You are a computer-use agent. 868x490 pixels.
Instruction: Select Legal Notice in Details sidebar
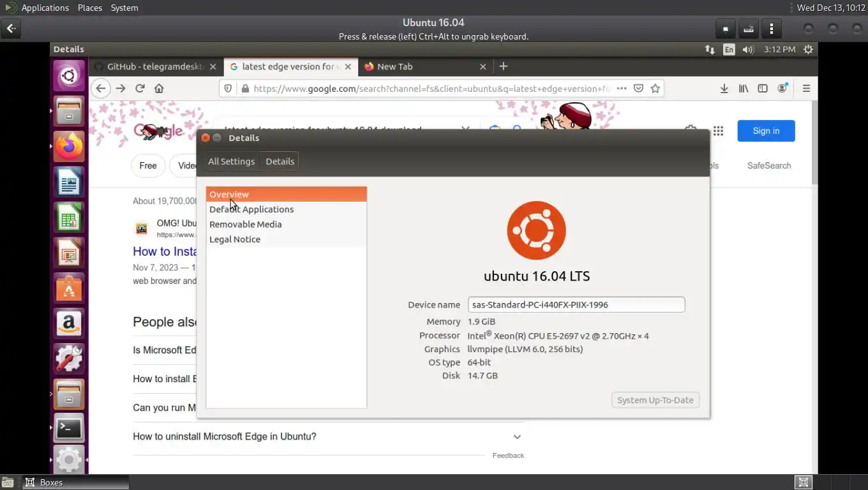[x=286, y=239]
